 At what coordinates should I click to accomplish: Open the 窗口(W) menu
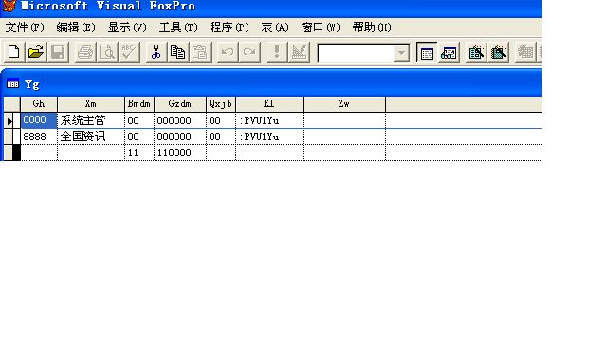point(321,27)
